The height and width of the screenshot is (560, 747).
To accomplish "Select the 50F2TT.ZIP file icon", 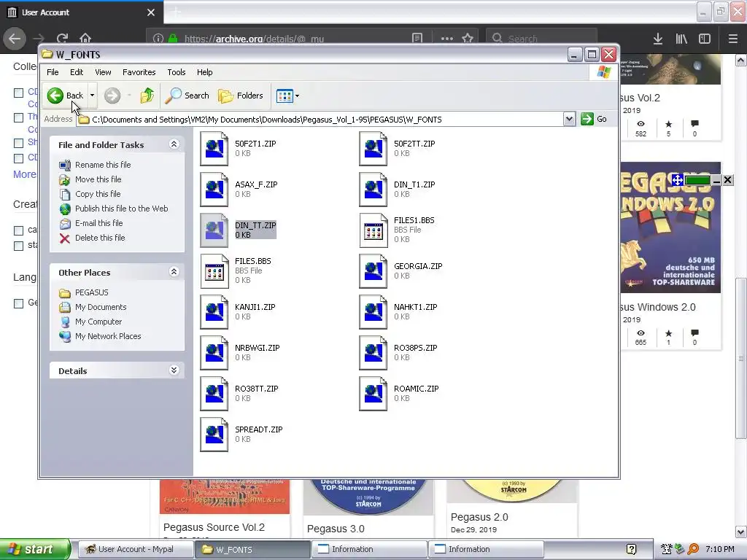I will [x=373, y=149].
